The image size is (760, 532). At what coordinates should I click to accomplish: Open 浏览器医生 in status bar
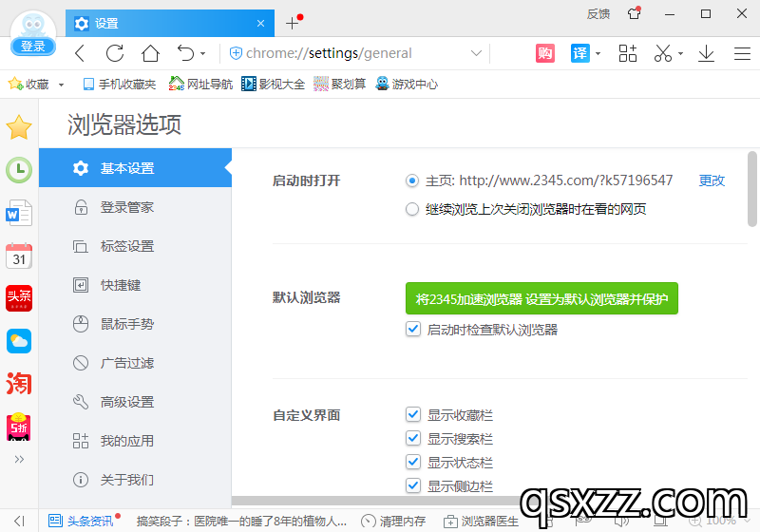[482, 521]
